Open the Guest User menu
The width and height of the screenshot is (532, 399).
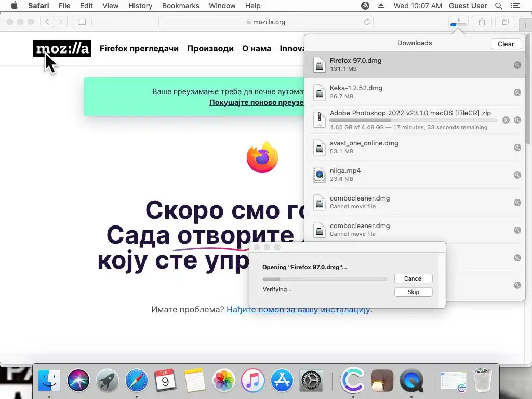coord(468,6)
